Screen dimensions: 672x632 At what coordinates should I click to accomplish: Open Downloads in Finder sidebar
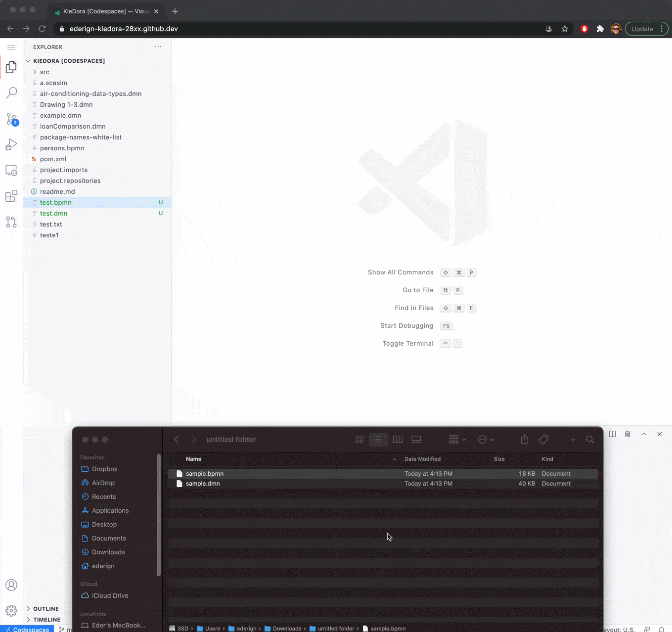coord(108,552)
